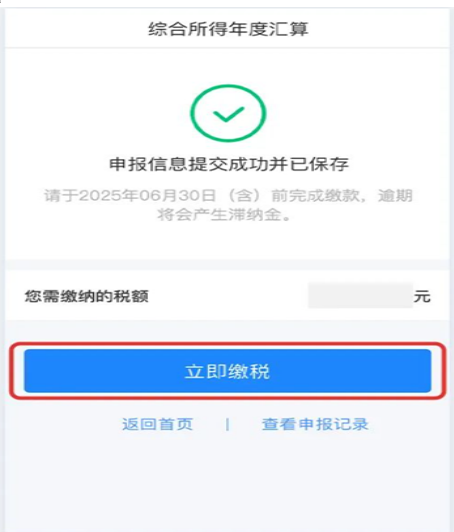Click the 元 currency unit text
The height and width of the screenshot is (532, 454).
422,297
